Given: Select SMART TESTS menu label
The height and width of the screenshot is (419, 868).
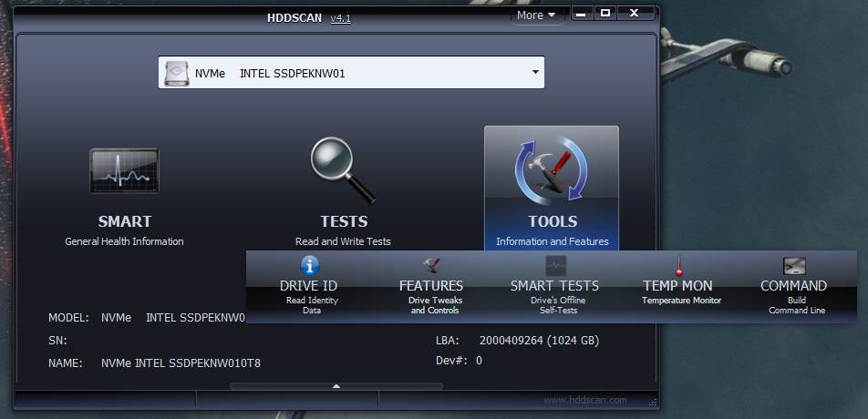Looking at the screenshot, I should [554, 286].
